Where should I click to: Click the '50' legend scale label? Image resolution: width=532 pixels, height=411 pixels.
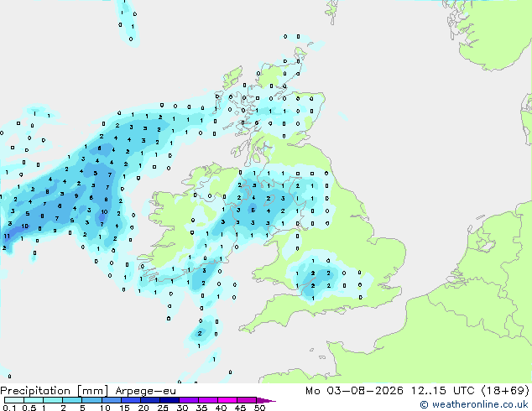259,408
